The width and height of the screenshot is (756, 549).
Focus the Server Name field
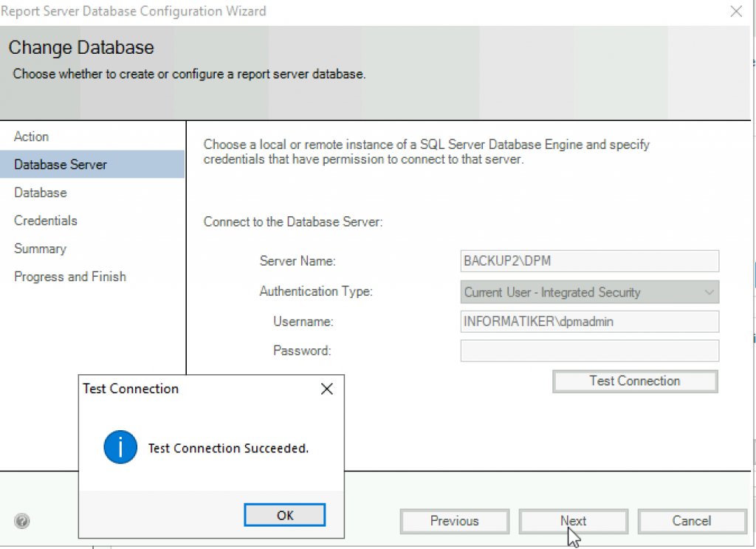pos(590,260)
